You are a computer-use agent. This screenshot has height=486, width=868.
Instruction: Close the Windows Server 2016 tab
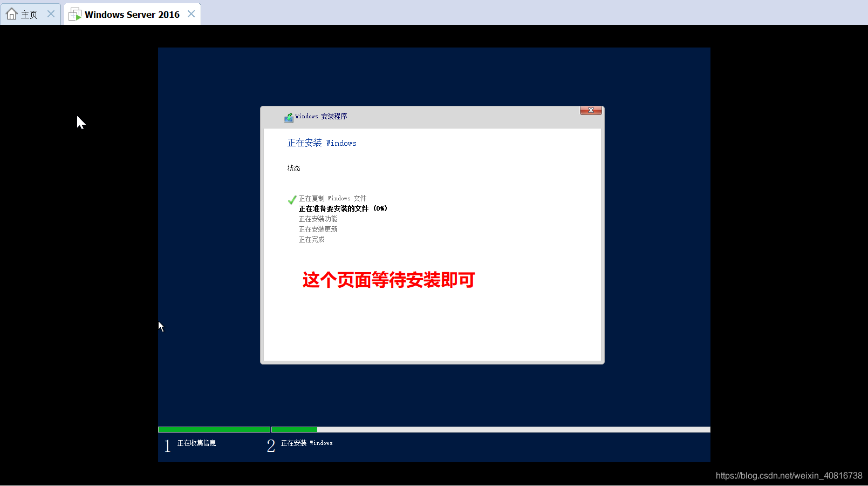[x=191, y=14]
